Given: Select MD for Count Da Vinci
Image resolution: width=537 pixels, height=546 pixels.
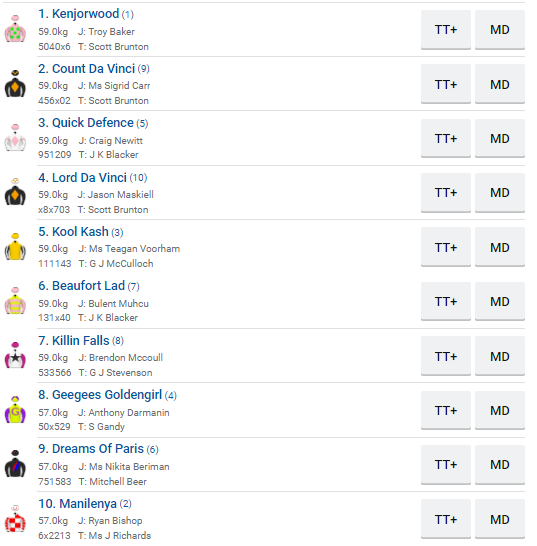Looking at the screenshot, I should coord(500,84).
